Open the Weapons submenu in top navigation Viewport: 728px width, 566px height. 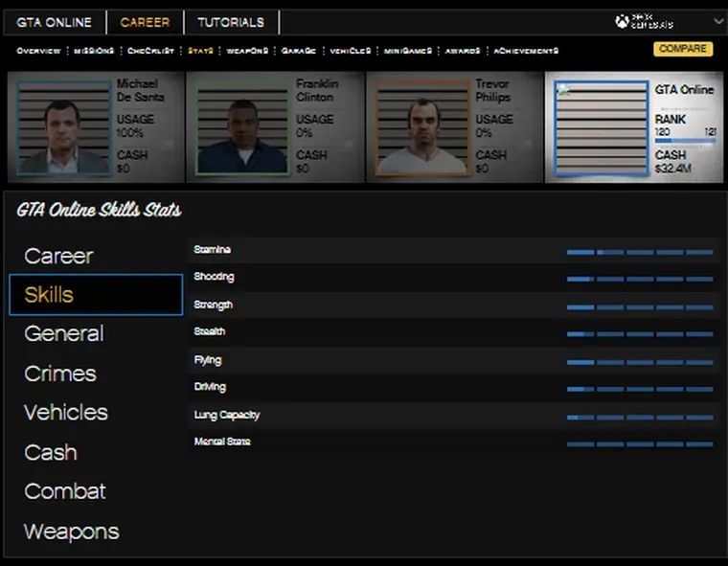pos(247,51)
